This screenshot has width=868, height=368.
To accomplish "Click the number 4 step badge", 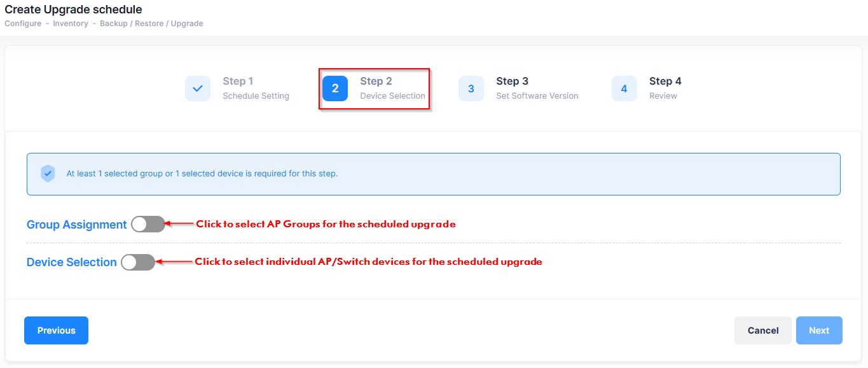I will pyautogui.click(x=624, y=88).
